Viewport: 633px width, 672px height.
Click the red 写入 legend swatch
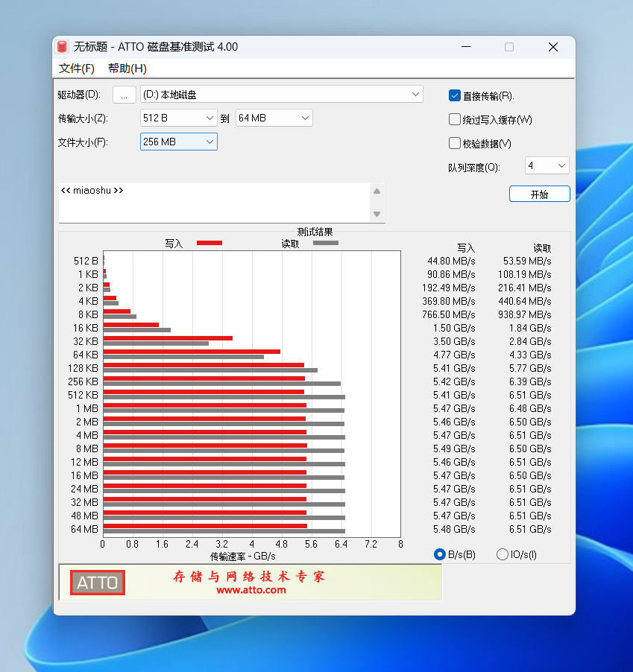point(210,243)
